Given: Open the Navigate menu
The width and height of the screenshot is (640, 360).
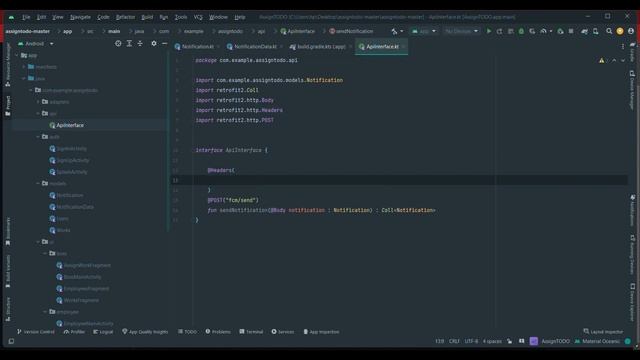Looking at the screenshot, I should coord(80,17).
